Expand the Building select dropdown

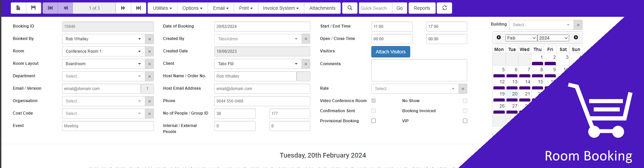click(x=541, y=25)
